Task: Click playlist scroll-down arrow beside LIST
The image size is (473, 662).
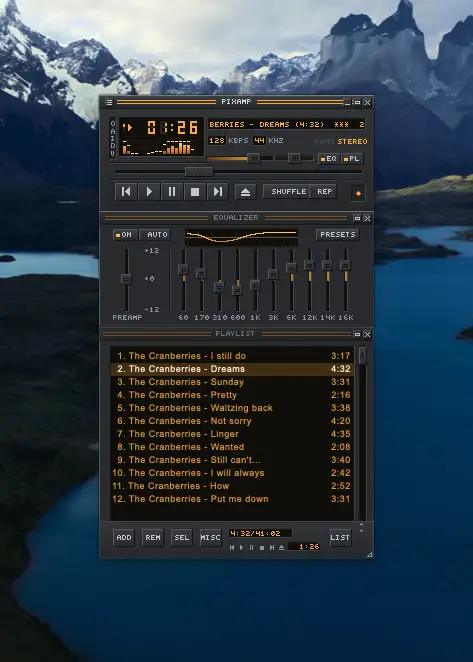Action: 361,531
